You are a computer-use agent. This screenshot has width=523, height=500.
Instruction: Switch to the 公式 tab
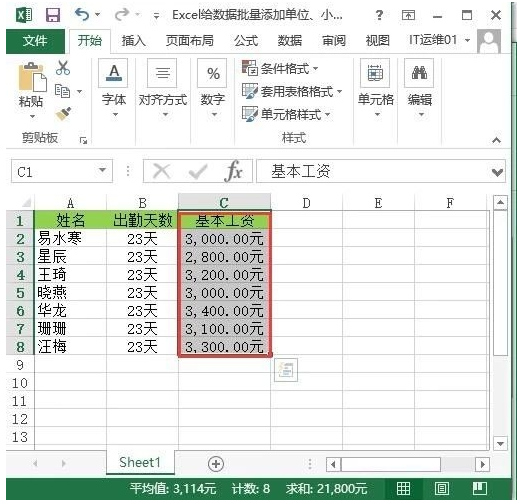tap(246, 41)
